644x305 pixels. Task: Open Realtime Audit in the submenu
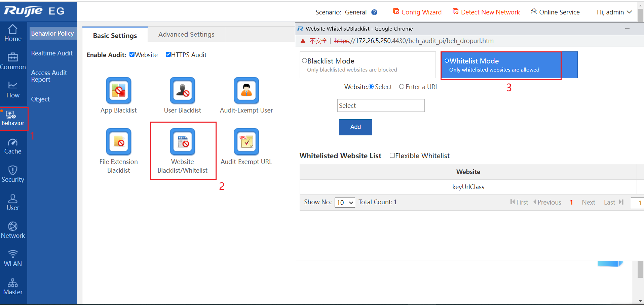[52, 53]
